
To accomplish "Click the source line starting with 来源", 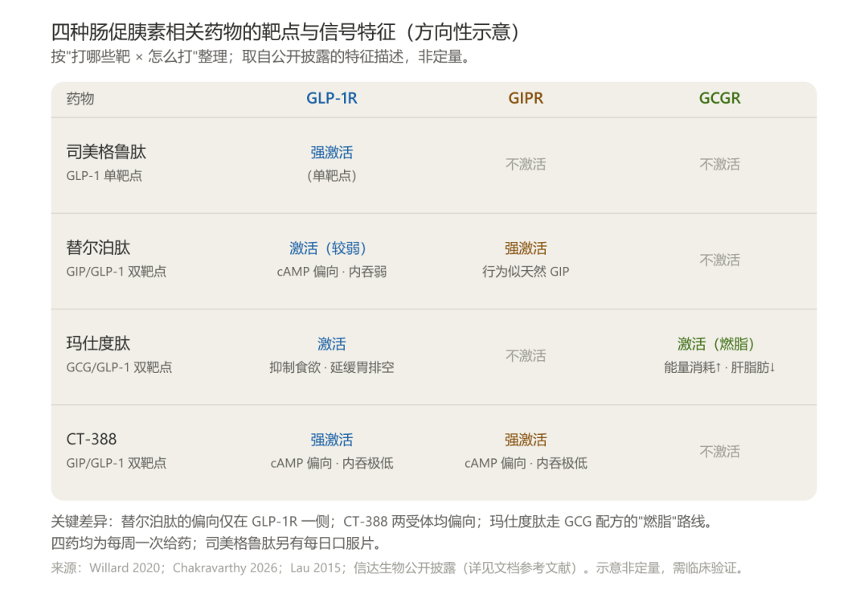I will (x=399, y=567).
